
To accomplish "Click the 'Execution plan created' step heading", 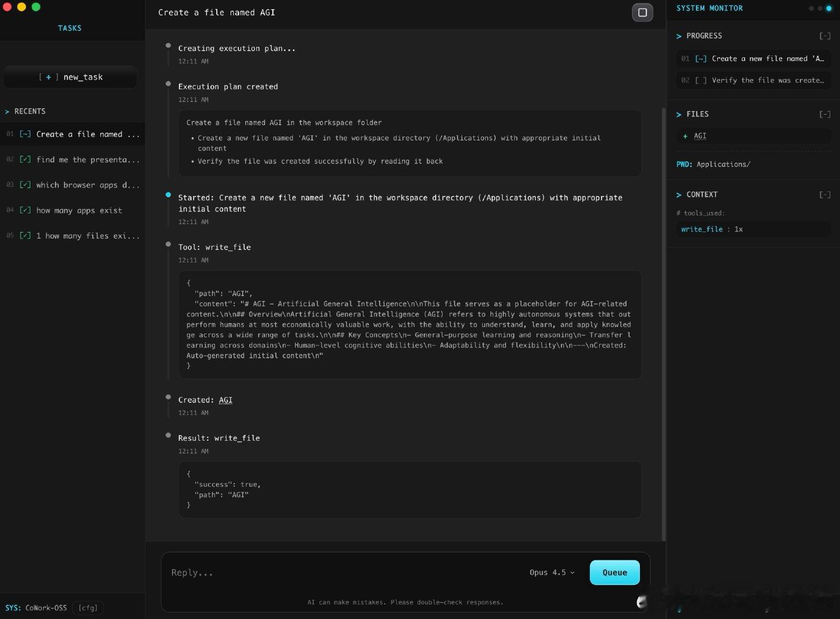I will click(x=228, y=87).
